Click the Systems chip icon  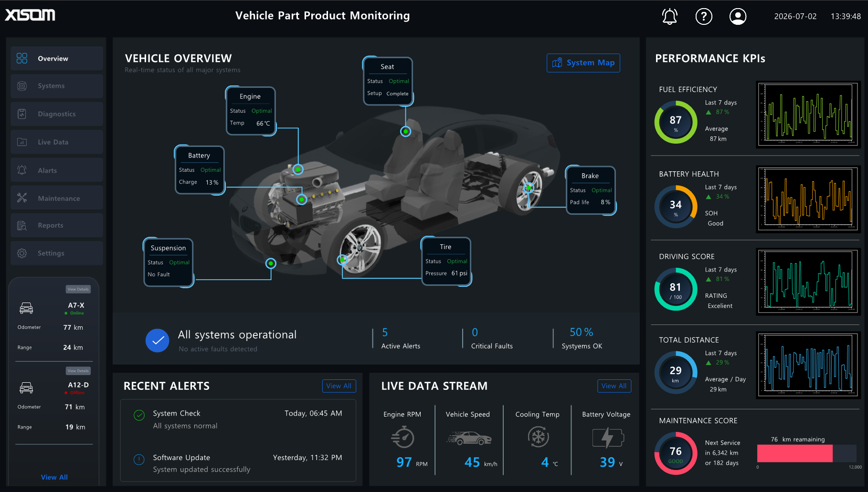click(x=22, y=86)
